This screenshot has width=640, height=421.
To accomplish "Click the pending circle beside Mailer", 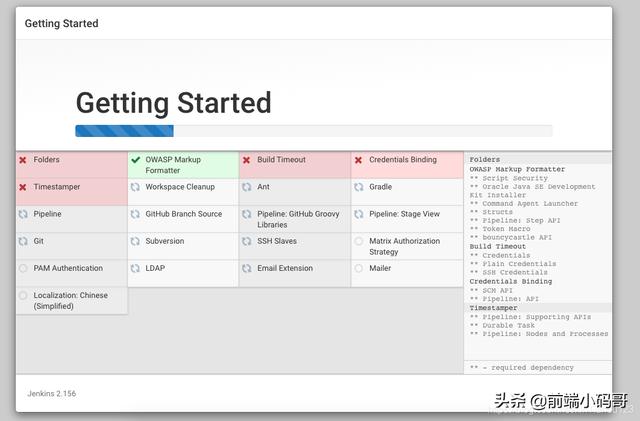I will (x=359, y=268).
